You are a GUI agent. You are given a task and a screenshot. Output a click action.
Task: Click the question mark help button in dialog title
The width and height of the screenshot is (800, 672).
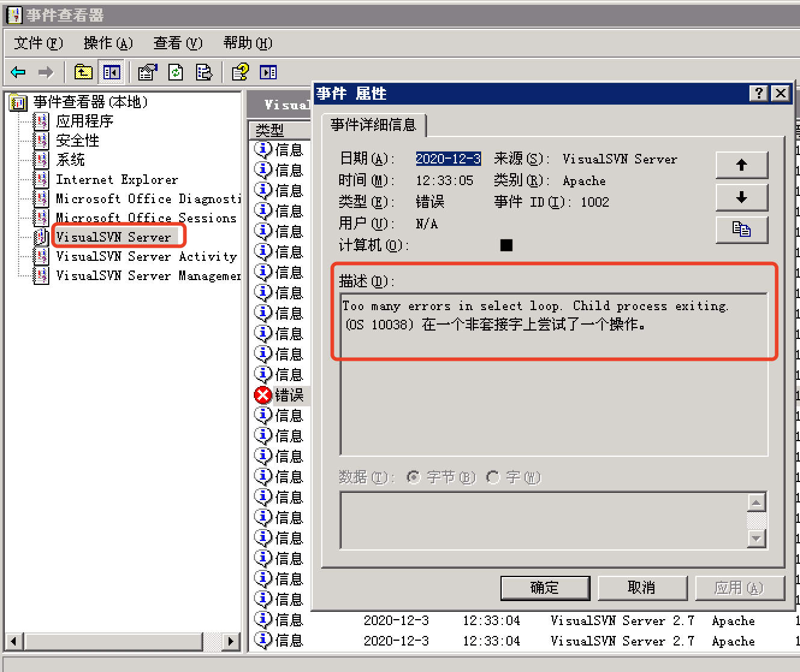[759, 93]
